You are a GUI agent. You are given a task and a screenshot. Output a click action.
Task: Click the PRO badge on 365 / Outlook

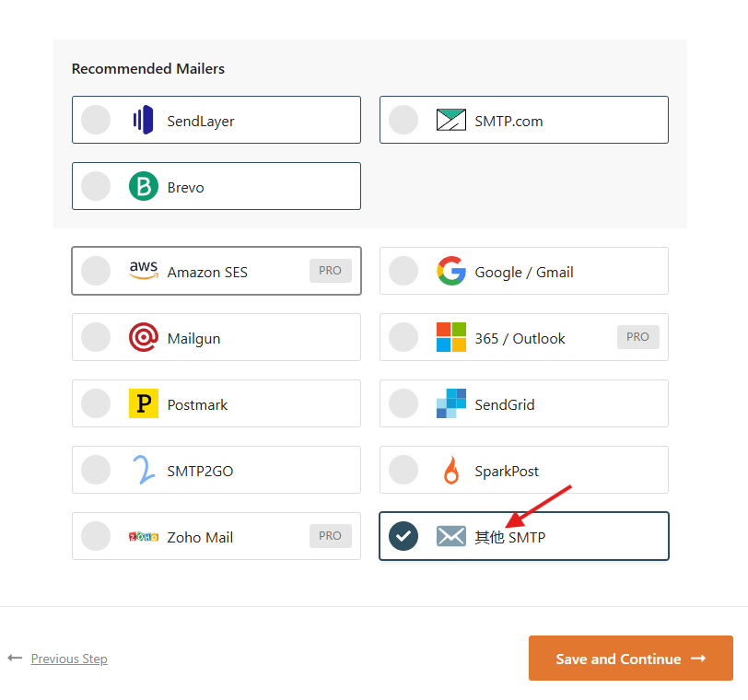(x=638, y=337)
